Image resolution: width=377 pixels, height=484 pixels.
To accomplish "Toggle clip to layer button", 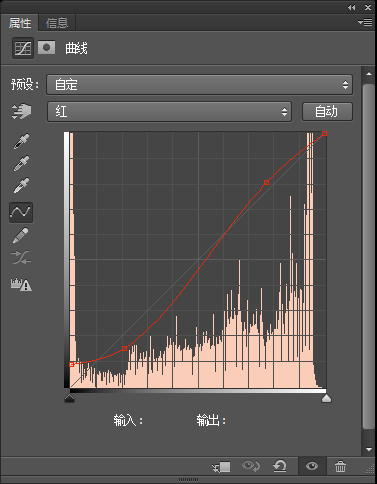I will [221, 467].
